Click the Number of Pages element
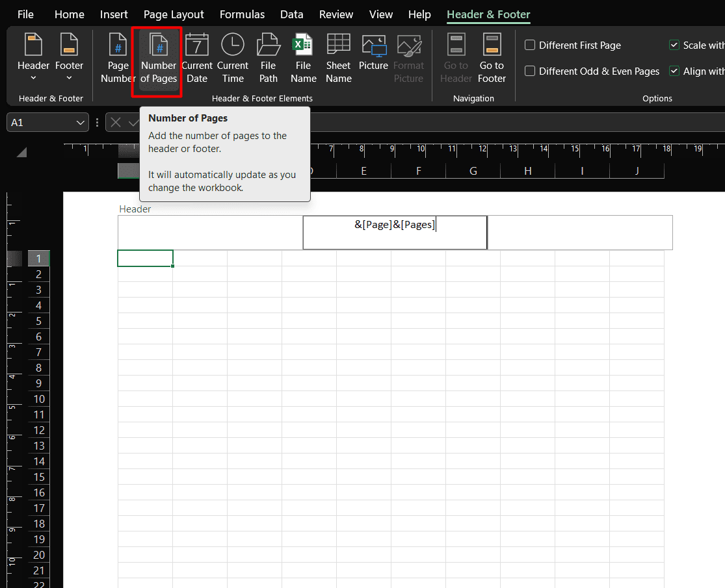The height and width of the screenshot is (588, 725). coord(157,57)
